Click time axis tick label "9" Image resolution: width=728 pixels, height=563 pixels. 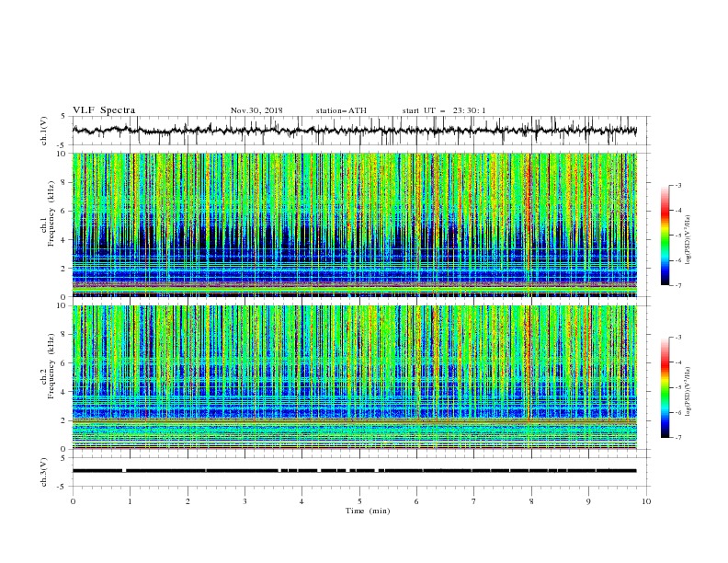(588, 501)
